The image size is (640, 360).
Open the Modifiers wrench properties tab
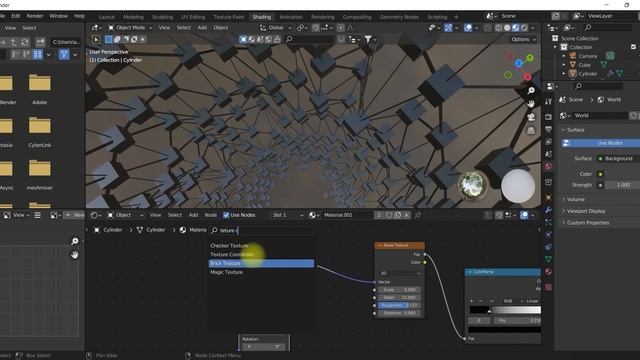click(549, 210)
